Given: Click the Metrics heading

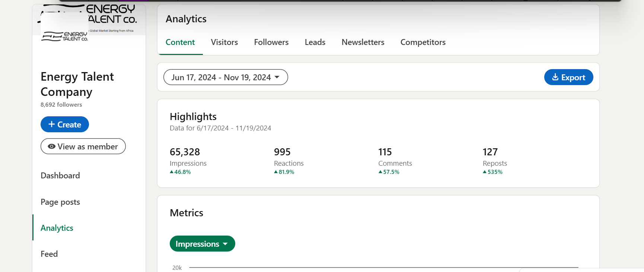Looking at the screenshot, I should (x=186, y=213).
